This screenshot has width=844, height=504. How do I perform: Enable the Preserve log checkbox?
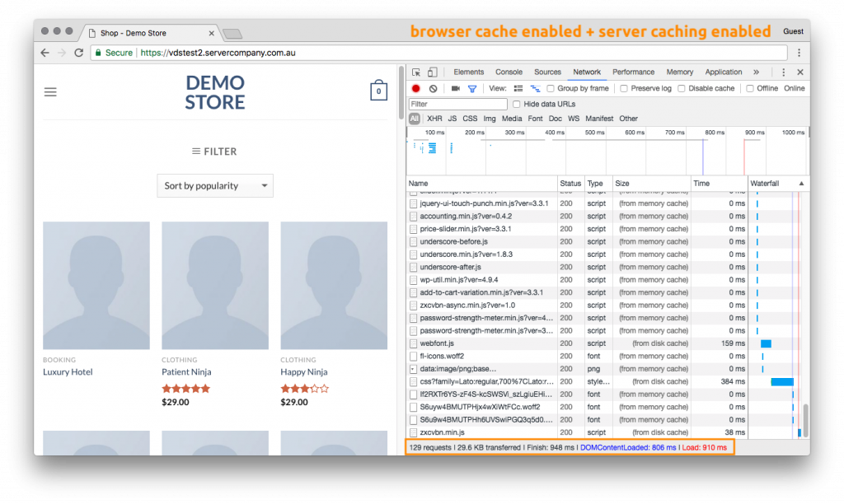click(x=624, y=88)
